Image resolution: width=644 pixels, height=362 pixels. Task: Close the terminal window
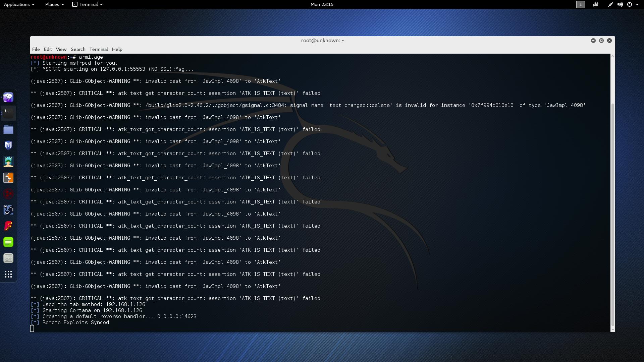tap(609, 41)
